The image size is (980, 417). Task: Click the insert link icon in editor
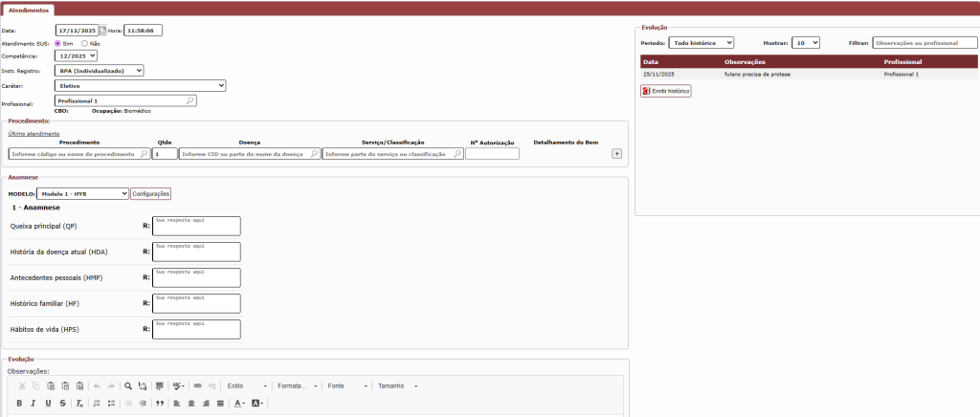(197, 385)
